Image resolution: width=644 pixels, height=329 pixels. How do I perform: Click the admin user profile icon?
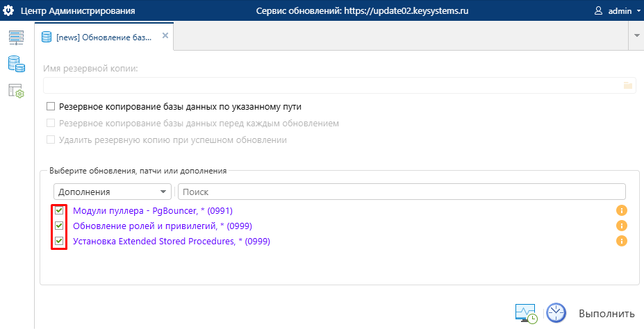pyautogui.click(x=598, y=10)
